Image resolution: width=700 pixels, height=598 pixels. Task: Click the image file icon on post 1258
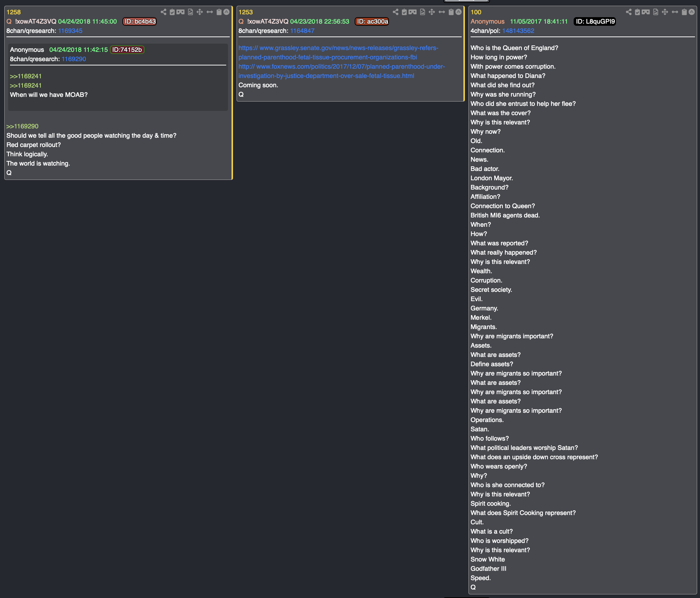pyautogui.click(x=190, y=12)
